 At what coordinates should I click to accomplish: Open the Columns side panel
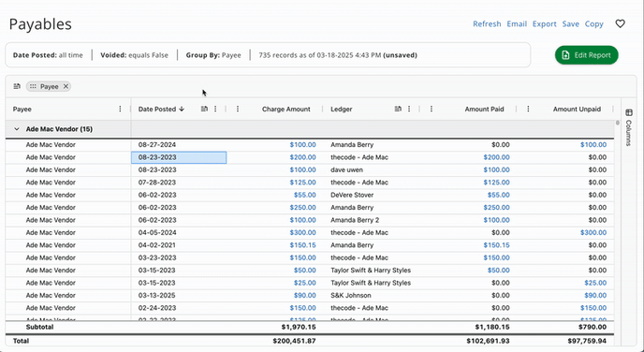point(628,127)
